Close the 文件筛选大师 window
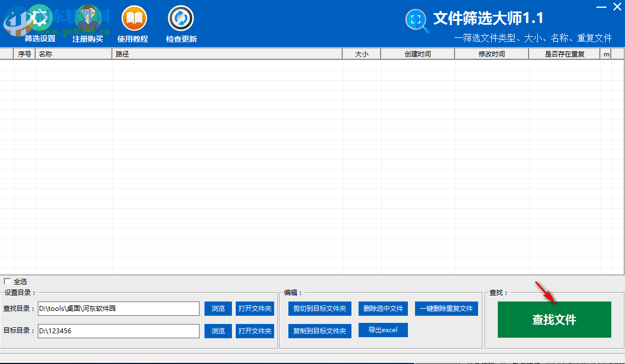The width and height of the screenshot is (625, 364). (x=617, y=7)
